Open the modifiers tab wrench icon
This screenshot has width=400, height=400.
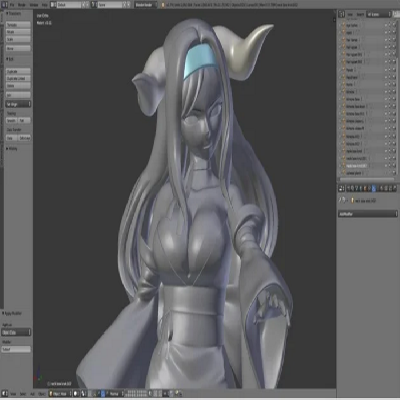[374, 189]
